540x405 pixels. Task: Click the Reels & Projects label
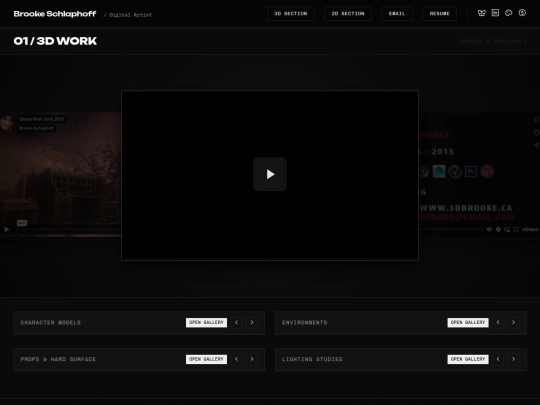(494, 41)
